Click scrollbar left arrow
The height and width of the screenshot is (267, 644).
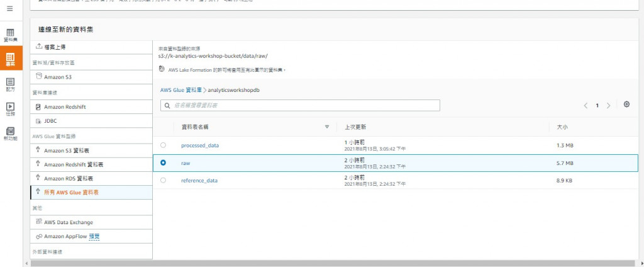pyautogui.click(x=27, y=263)
